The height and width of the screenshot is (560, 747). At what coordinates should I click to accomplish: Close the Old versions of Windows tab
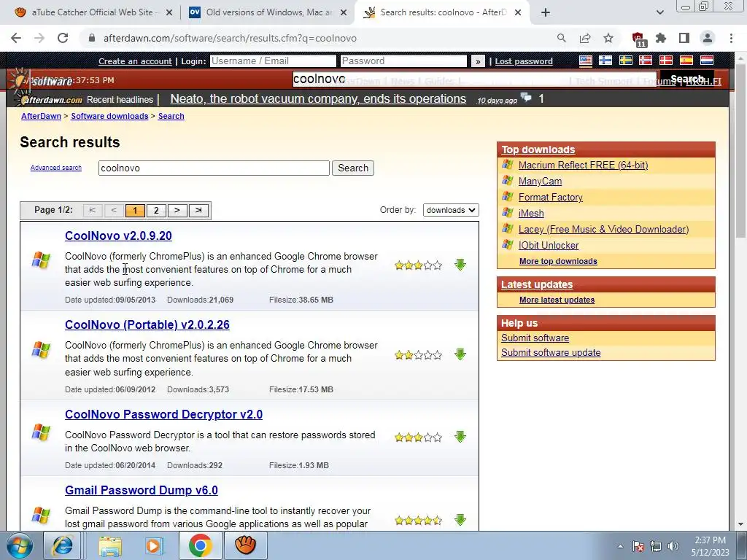344,12
